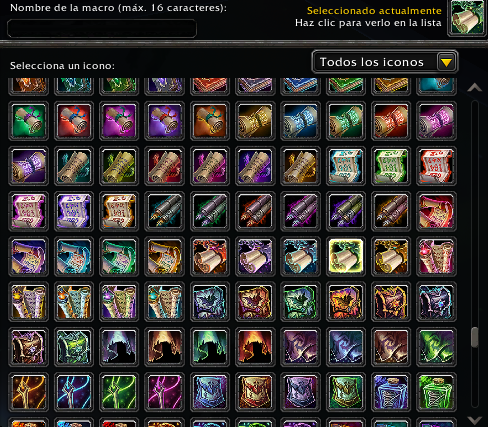Select the highlighted green-glow double scroll icon
The width and height of the screenshot is (488, 427).
(x=346, y=256)
